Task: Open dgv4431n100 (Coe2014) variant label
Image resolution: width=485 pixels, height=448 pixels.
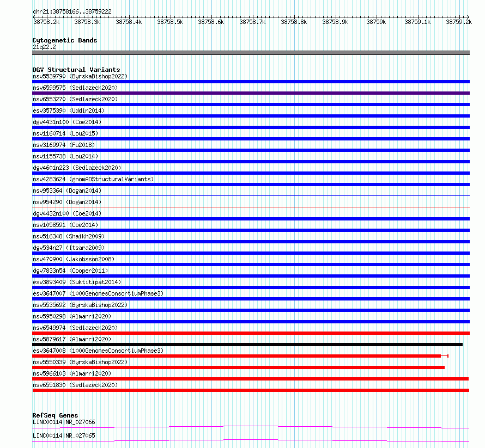Action: 67,122
